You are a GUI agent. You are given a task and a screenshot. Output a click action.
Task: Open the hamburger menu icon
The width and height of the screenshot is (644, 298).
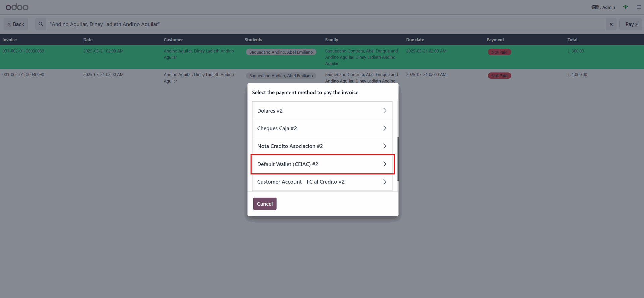tap(639, 7)
